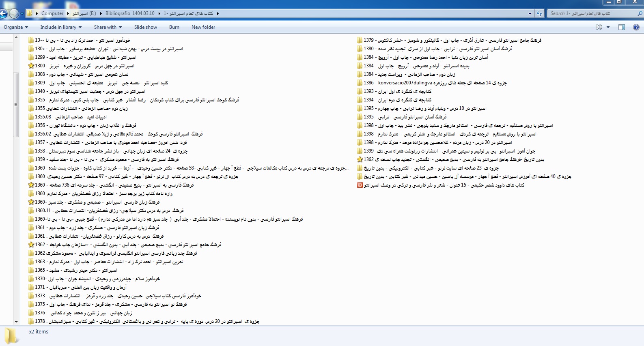Refresh the current folder view
This screenshot has width=644, height=346.
(539, 13)
